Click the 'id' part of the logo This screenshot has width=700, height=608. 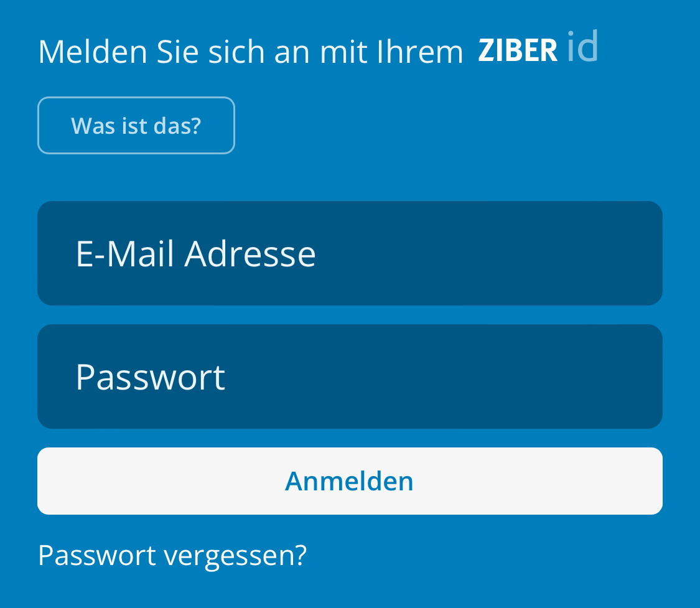coord(582,46)
